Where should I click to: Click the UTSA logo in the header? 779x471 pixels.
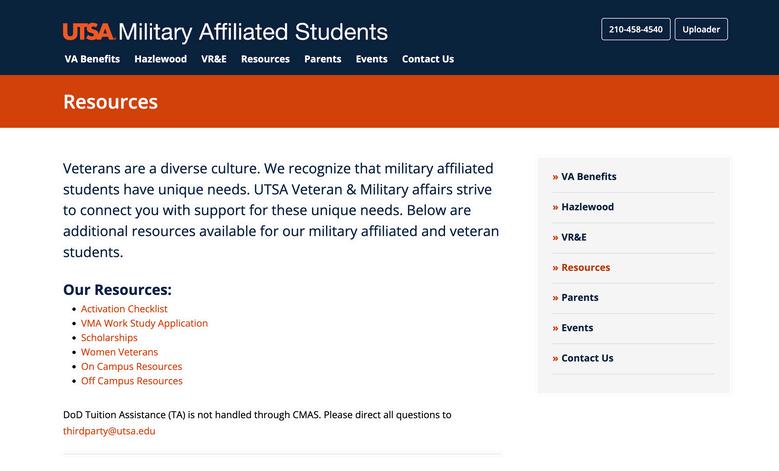coord(88,32)
